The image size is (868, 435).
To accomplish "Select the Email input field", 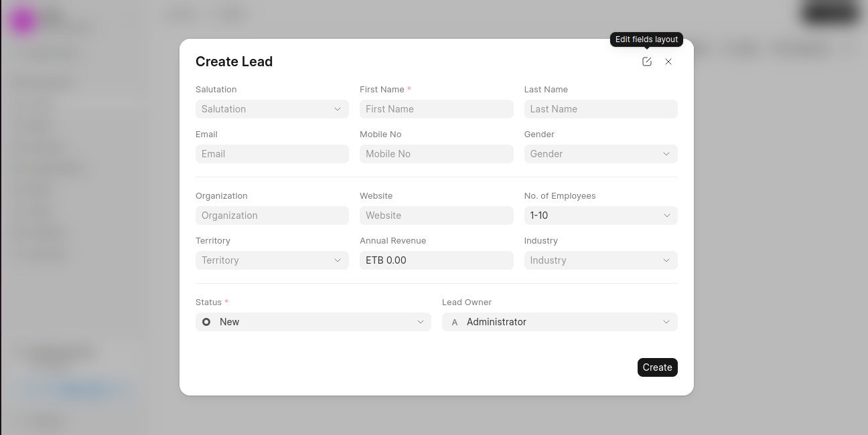I will [272, 154].
